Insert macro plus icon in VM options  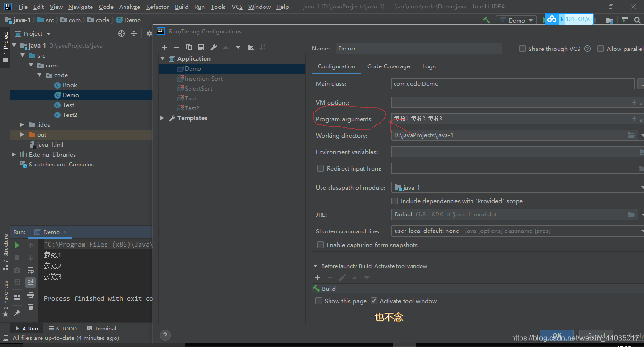click(x=634, y=102)
